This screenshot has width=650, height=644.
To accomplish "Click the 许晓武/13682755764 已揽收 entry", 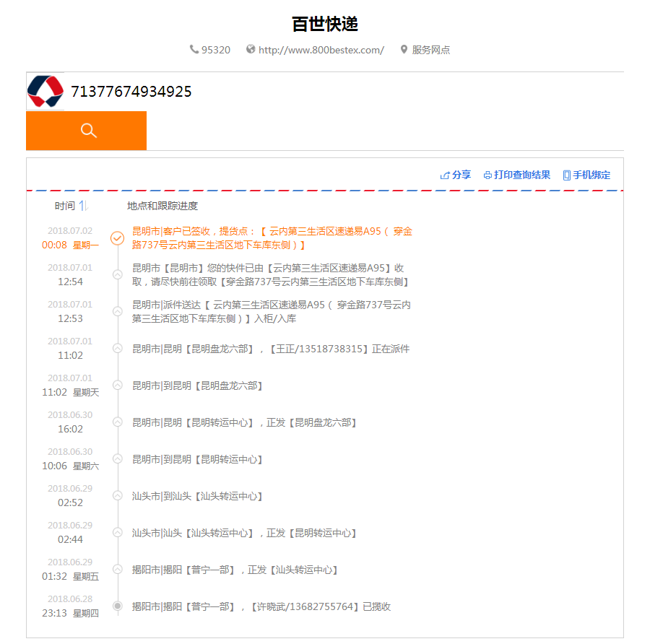I will (x=261, y=607).
